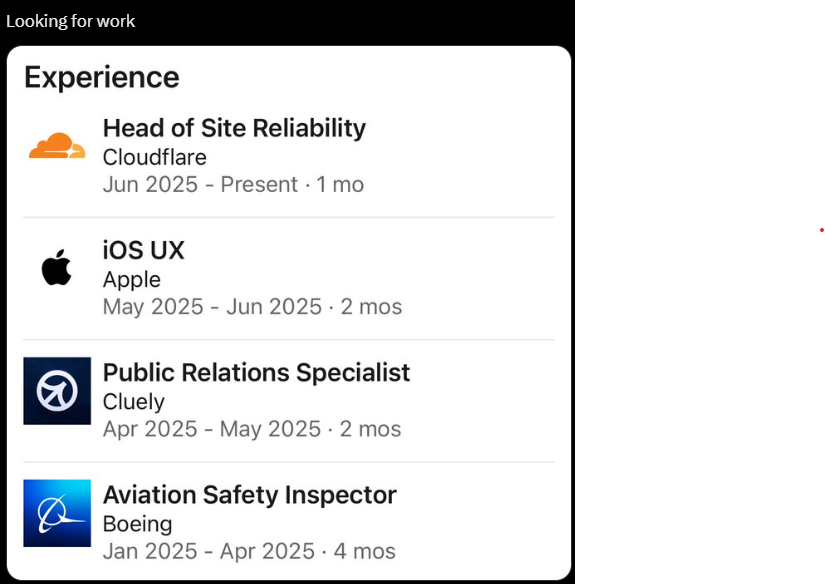The width and height of the screenshot is (825, 584).
Task: Click the Cluely company logo icon
Action: [x=57, y=391]
